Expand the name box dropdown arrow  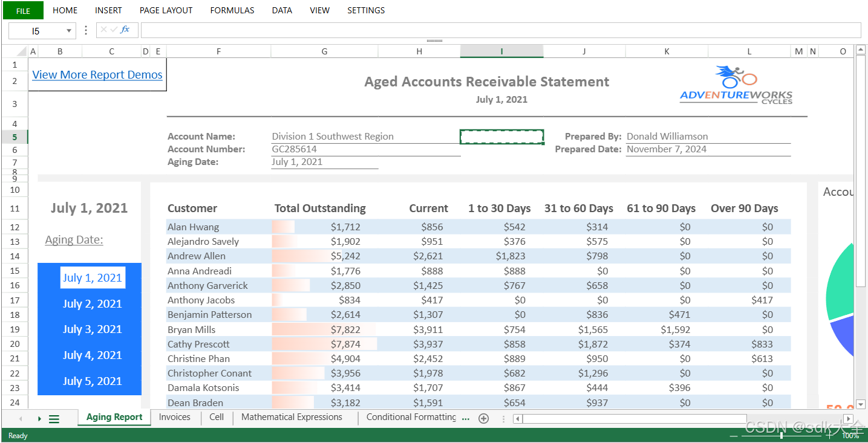[x=69, y=31]
